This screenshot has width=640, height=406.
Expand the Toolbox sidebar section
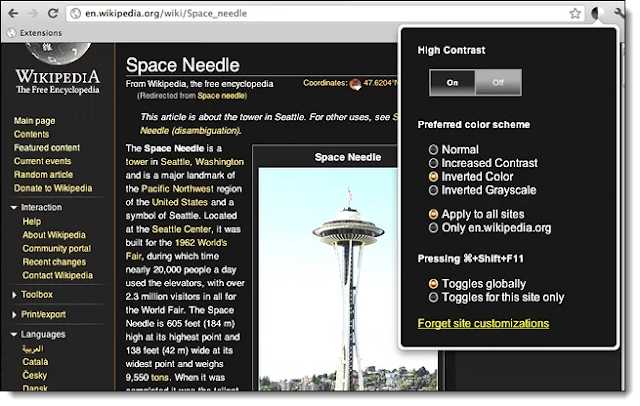click(x=14, y=295)
